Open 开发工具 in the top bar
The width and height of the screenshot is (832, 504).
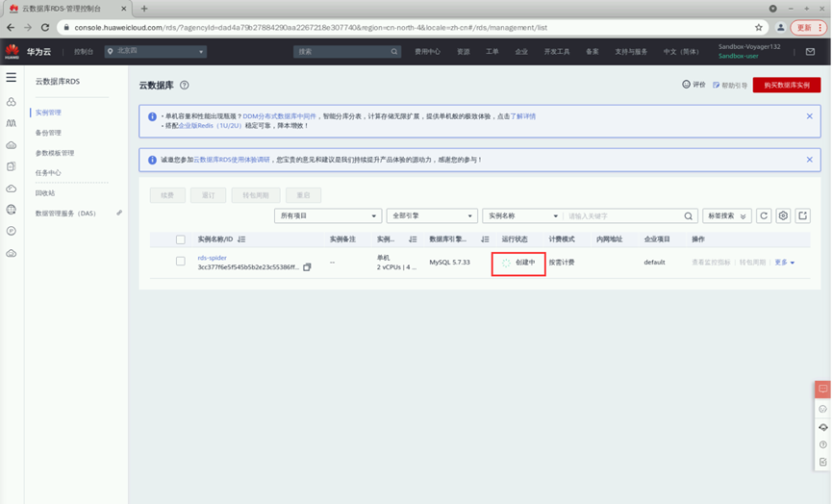(557, 52)
